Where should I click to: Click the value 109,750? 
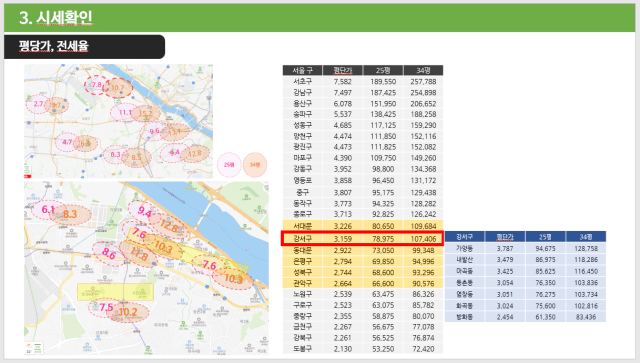tap(382, 158)
